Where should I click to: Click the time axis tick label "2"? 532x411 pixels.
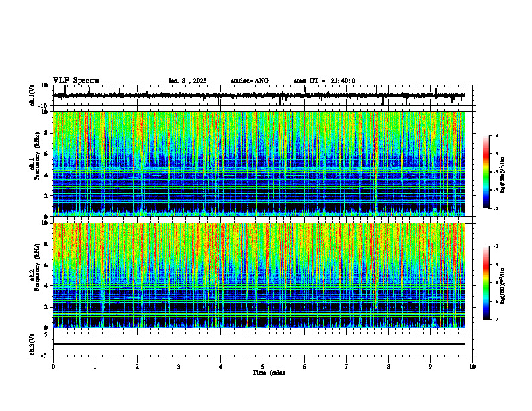coord(137,367)
